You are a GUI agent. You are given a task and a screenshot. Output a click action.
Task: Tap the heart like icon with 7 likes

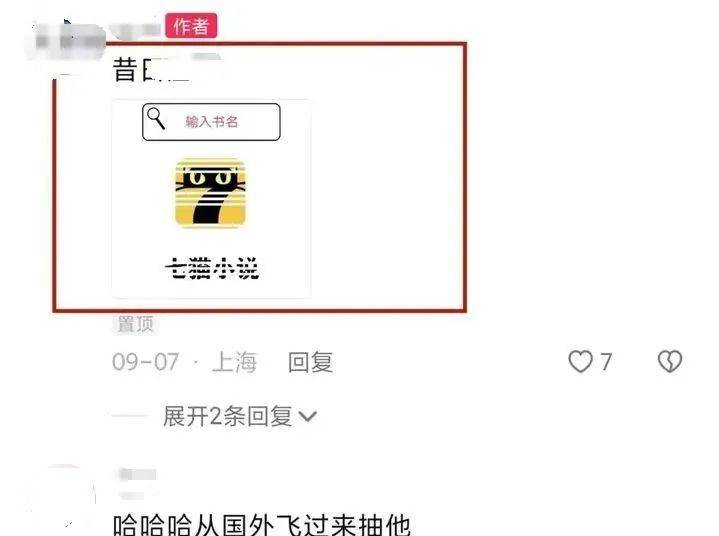[581, 362]
